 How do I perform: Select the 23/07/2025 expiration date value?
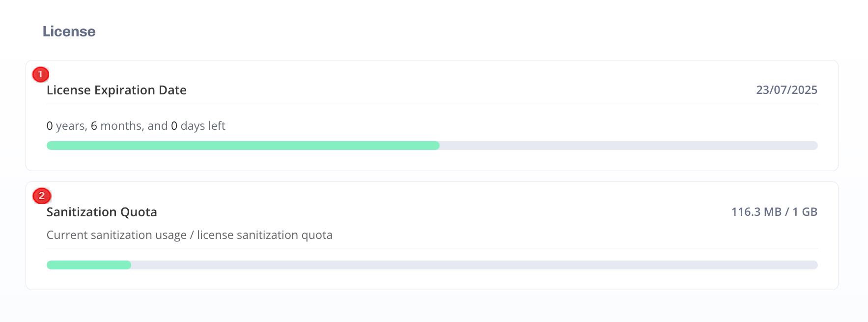786,90
